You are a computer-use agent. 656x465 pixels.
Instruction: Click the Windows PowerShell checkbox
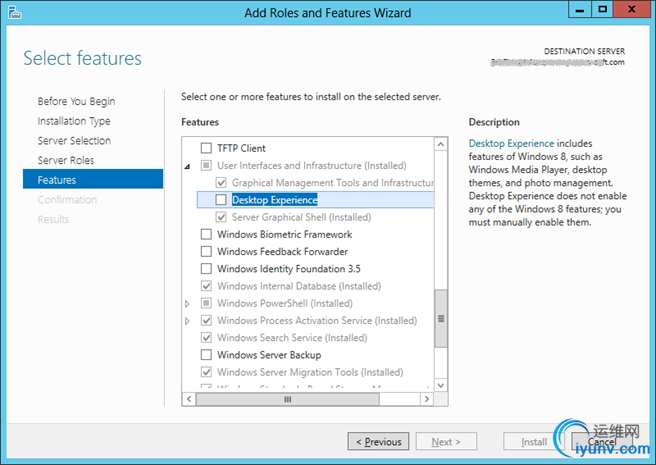[x=206, y=303]
